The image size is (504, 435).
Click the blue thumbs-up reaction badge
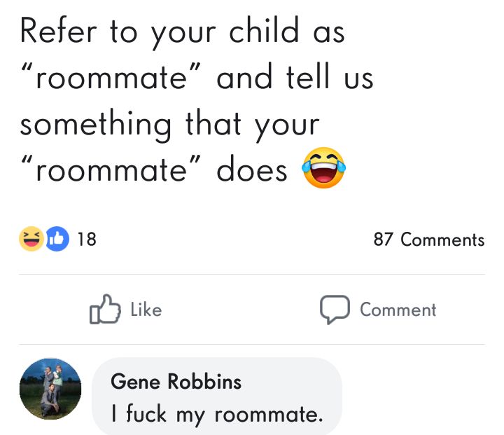click(x=57, y=240)
